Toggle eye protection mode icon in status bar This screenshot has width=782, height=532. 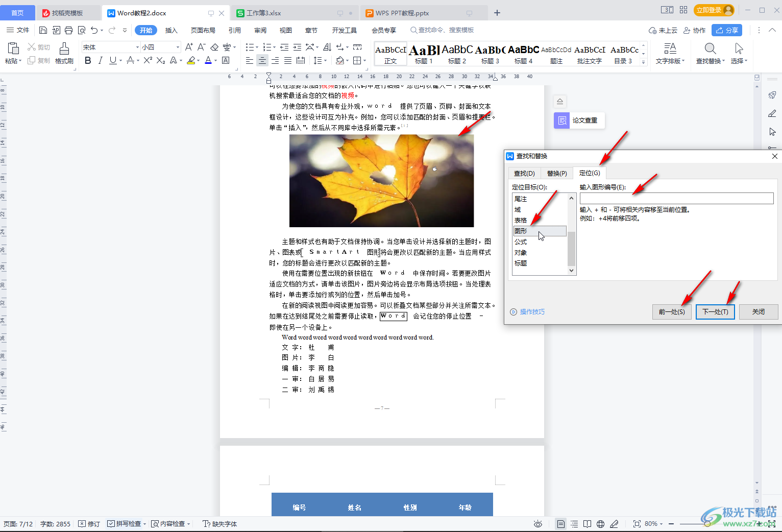pyautogui.click(x=537, y=524)
